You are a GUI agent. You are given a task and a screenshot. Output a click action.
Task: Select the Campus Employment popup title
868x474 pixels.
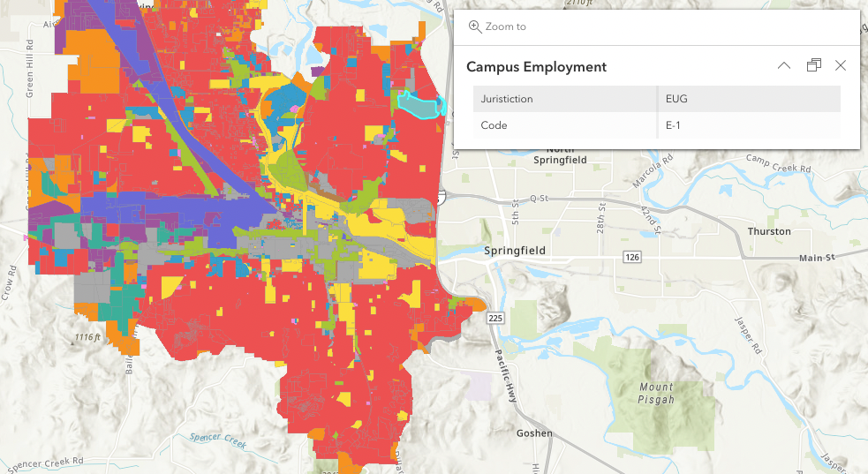coord(536,67)
